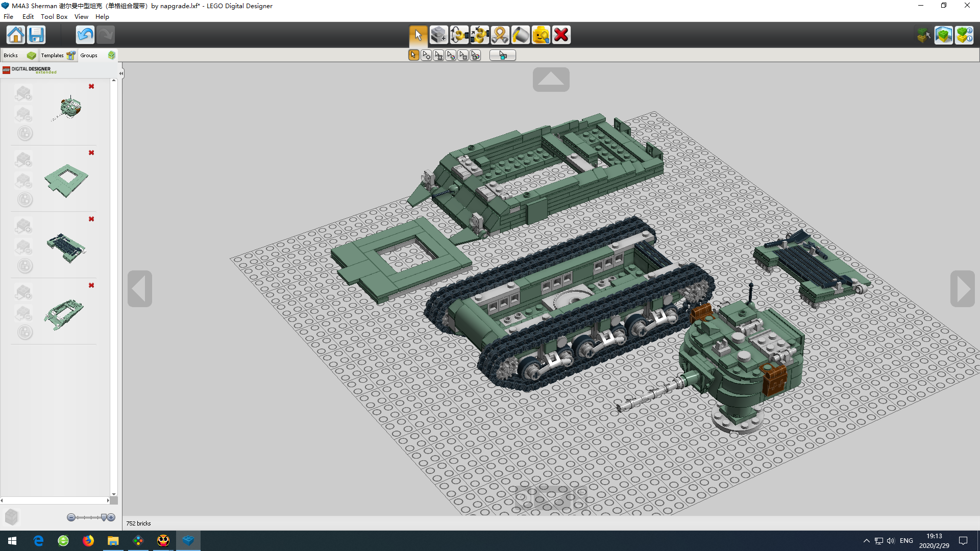Launch Firefox from the taskbar
Image resolution: width=980 pixels, height=551 pixels.
tap(88, 541)
